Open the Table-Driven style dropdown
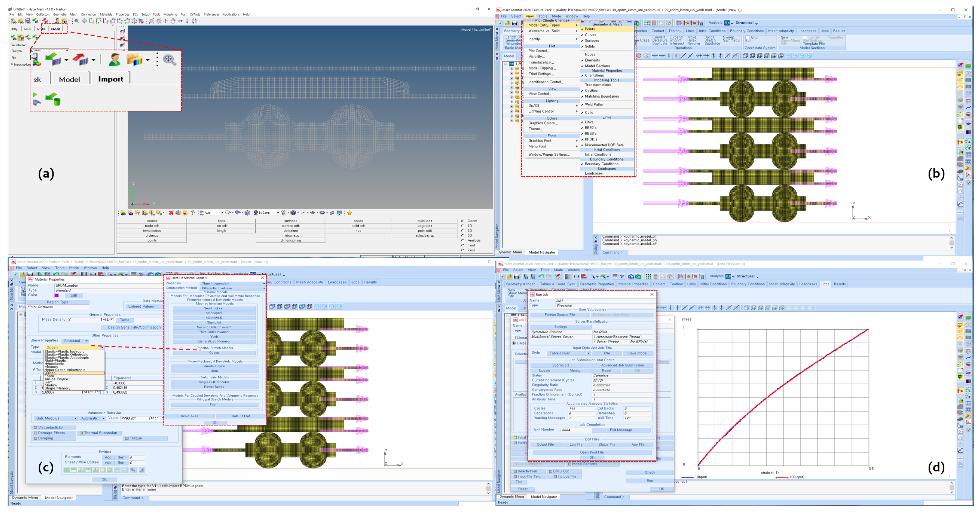Viewport: 980px width, 513px height. [x=588, y=353]
